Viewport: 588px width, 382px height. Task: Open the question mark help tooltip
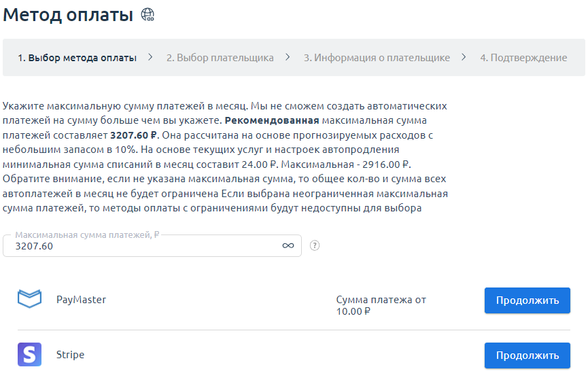pos(315,246)
